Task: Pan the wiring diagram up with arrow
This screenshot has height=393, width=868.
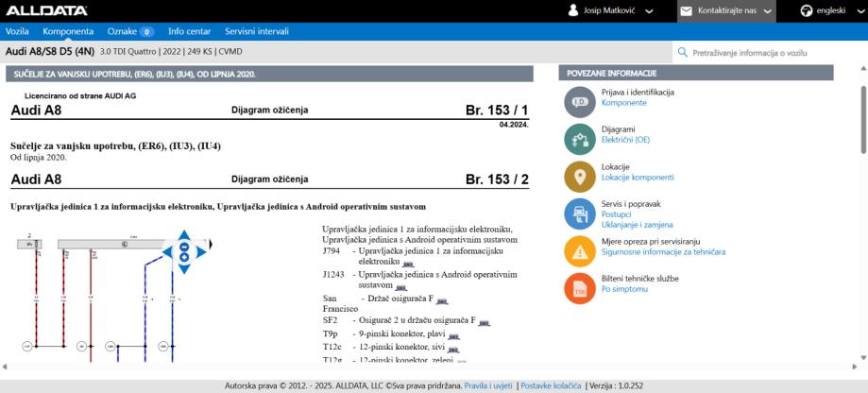Action: (x=184, y=236)
